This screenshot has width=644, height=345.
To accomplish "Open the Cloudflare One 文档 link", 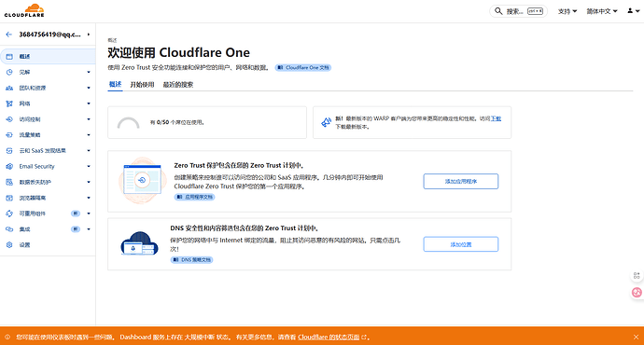I will pyautogui.click(x=303, y=68).
